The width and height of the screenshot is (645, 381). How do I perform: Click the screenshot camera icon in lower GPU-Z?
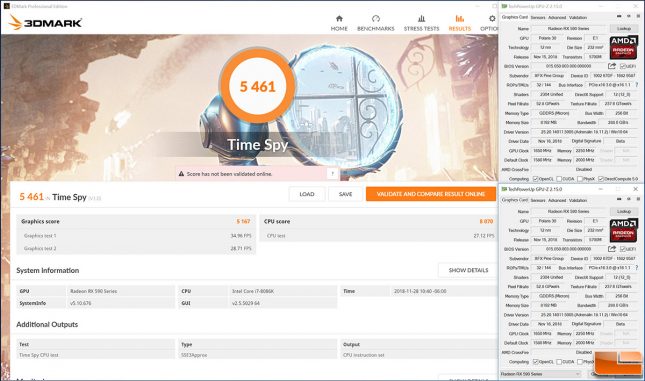(619, 199)
